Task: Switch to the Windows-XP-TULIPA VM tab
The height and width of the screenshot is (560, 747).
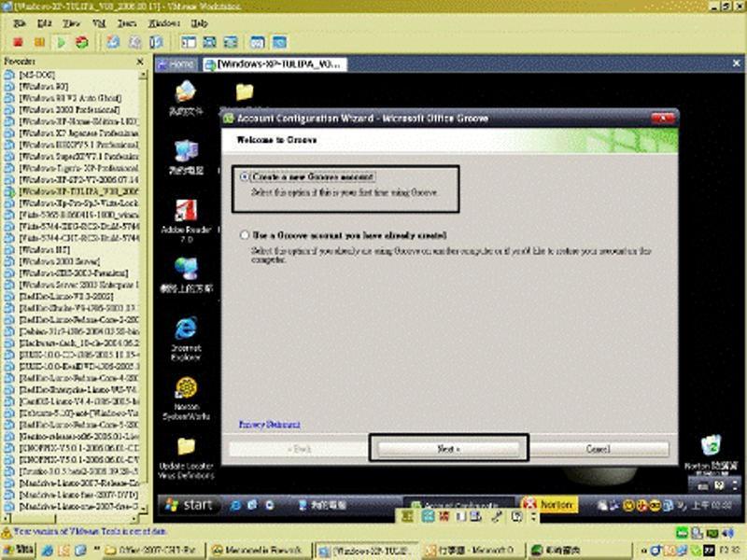Action: click(274, 64)
